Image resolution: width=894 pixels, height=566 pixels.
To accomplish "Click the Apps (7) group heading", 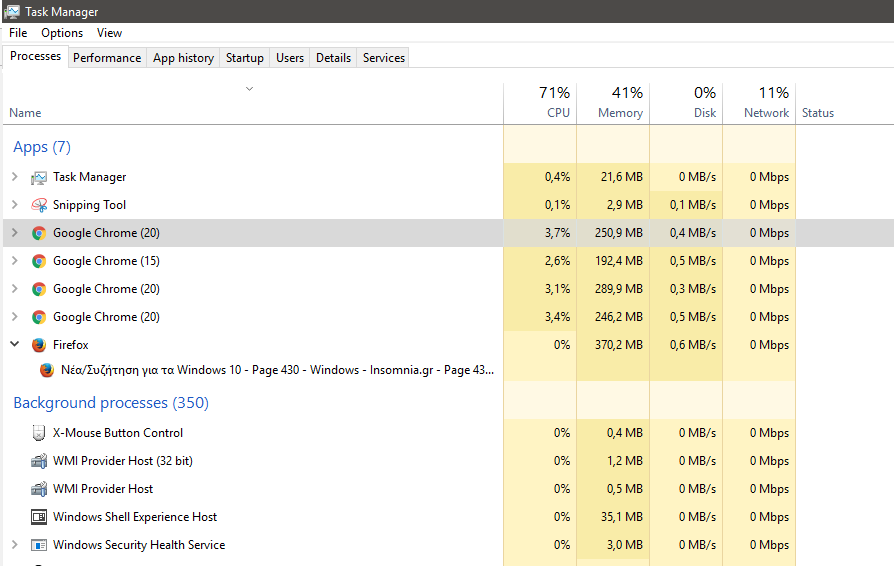I will [x=42, y=147].
